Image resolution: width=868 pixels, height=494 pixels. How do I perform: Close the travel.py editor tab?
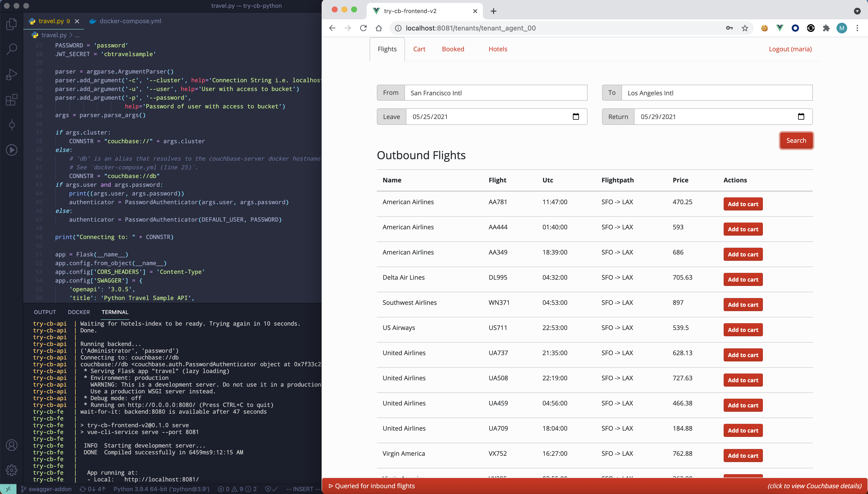[77, 21]
